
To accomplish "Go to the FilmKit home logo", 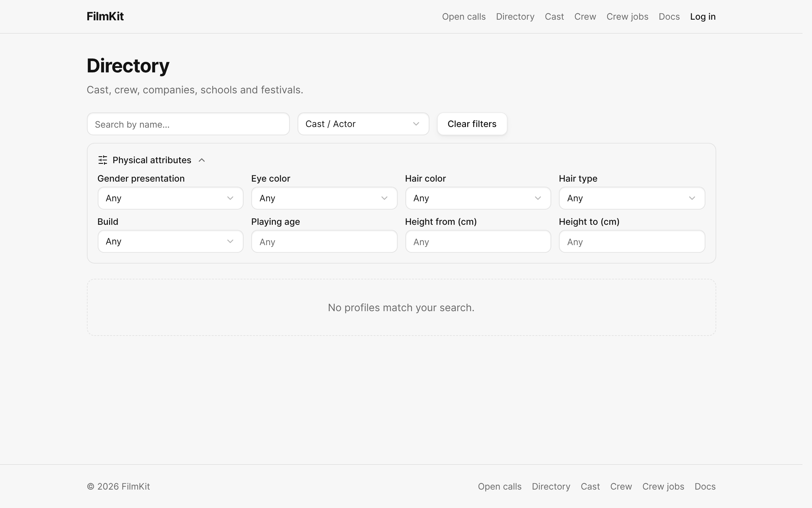I will pyautogui.click(x=105, y=17).
